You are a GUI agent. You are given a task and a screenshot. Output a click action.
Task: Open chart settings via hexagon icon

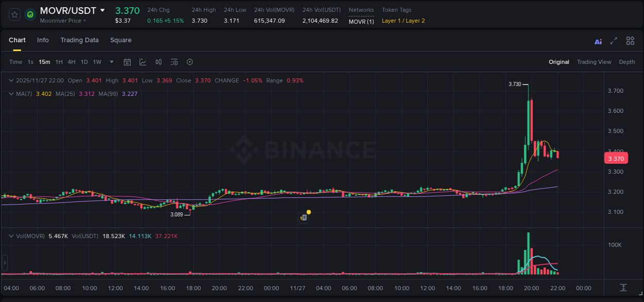click(x=190, y=62)
